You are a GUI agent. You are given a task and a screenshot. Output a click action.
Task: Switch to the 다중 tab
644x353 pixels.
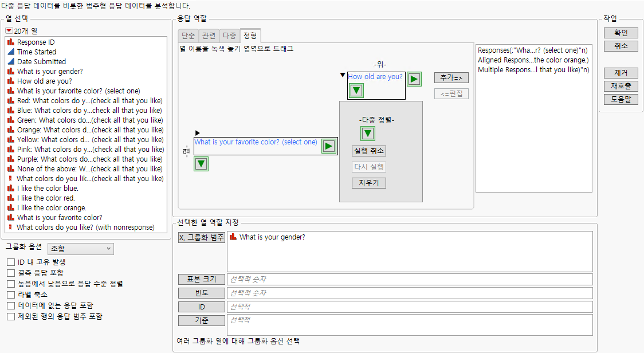pos(229,35)
